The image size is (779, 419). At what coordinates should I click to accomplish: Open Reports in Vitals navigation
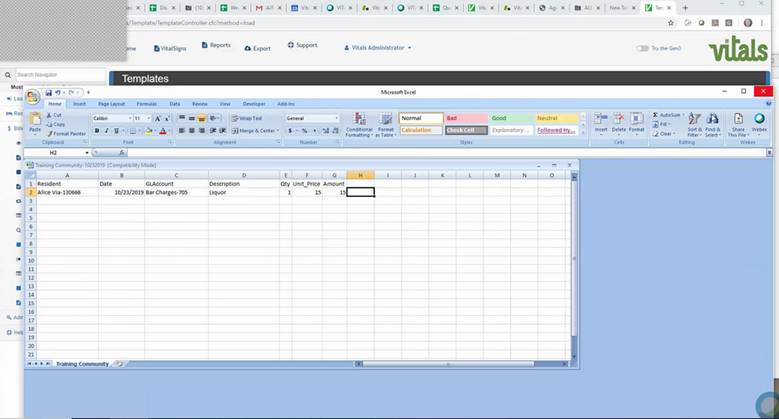[x=216, y=45]
